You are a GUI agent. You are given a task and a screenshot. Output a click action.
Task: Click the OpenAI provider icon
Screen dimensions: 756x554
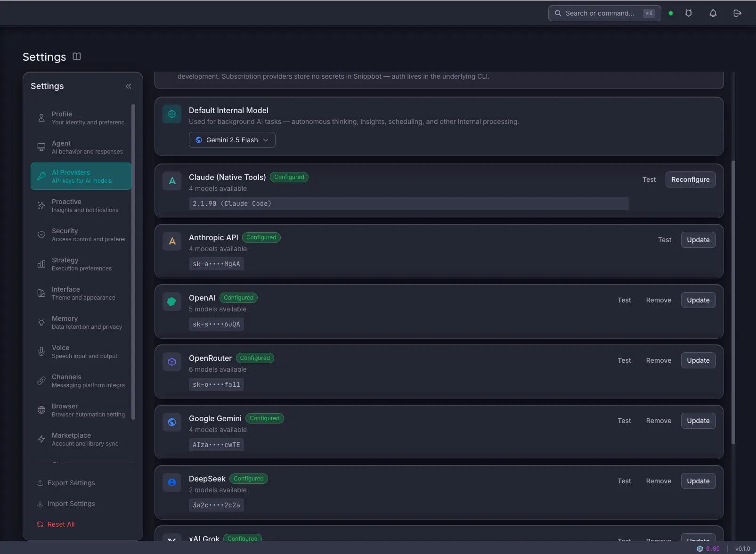pos(172,301)
